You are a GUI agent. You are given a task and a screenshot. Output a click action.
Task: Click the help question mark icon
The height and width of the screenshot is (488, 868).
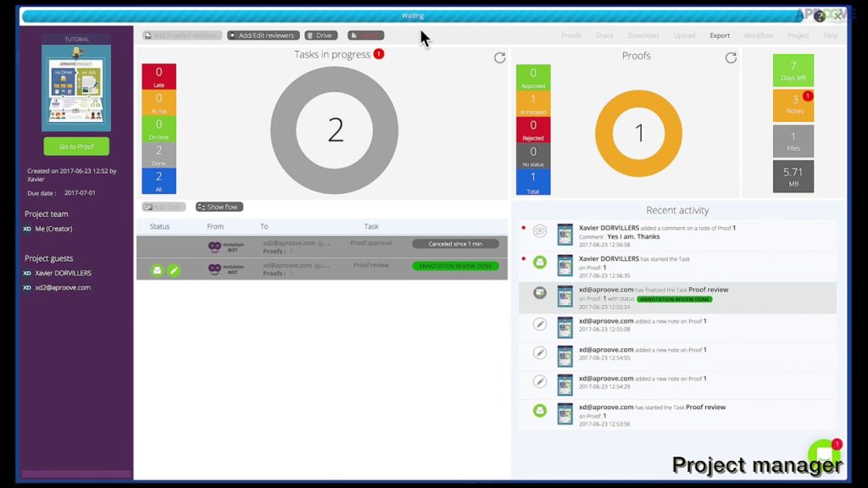coord(819,16)
